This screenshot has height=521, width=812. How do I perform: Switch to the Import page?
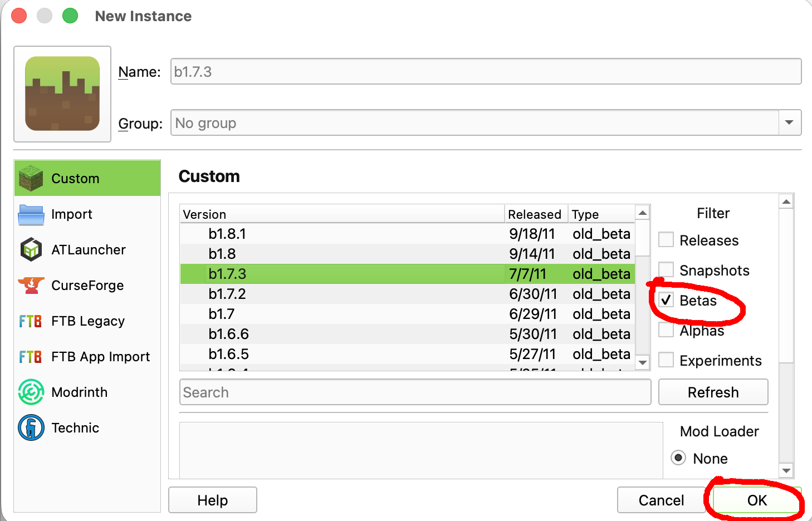87,214
